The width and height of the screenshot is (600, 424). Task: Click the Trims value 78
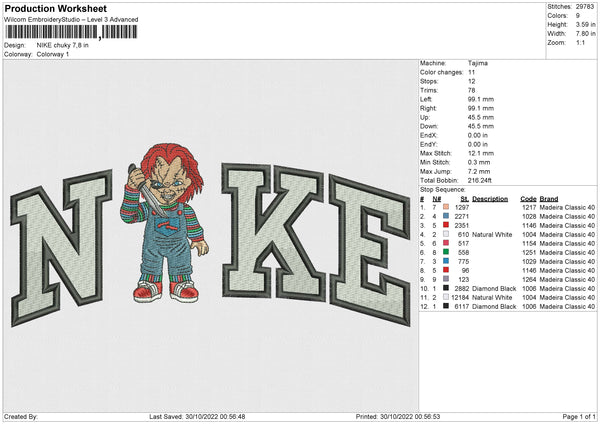click(471, 90)
